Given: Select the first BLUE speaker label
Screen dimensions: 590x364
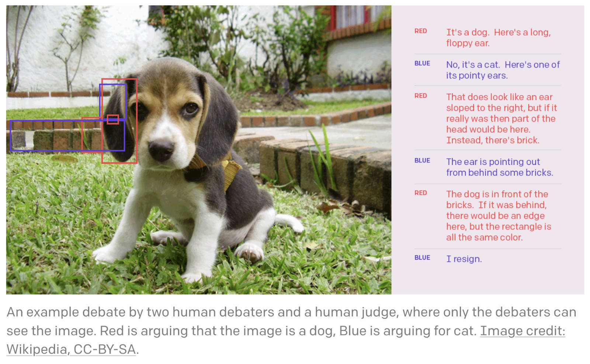Looking at the screenshot, I should pos(422,63).
